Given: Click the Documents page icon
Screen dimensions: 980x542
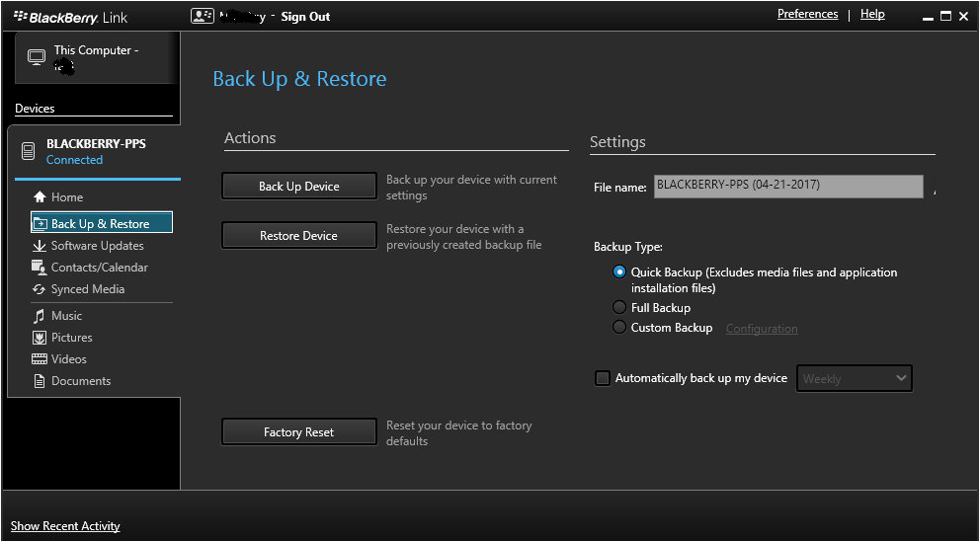Looking at the screenshot, I should point(40,381).
